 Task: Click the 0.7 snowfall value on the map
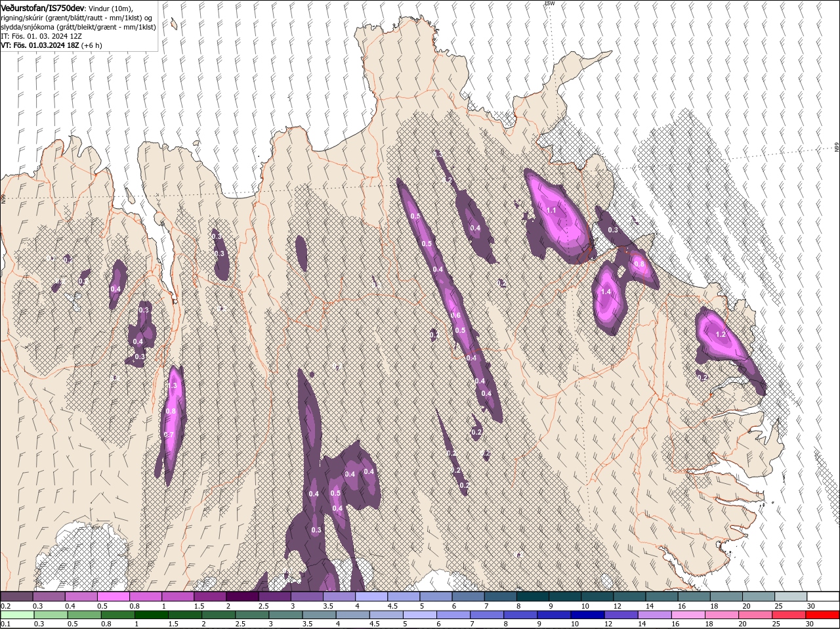click(x=168, y=435)
